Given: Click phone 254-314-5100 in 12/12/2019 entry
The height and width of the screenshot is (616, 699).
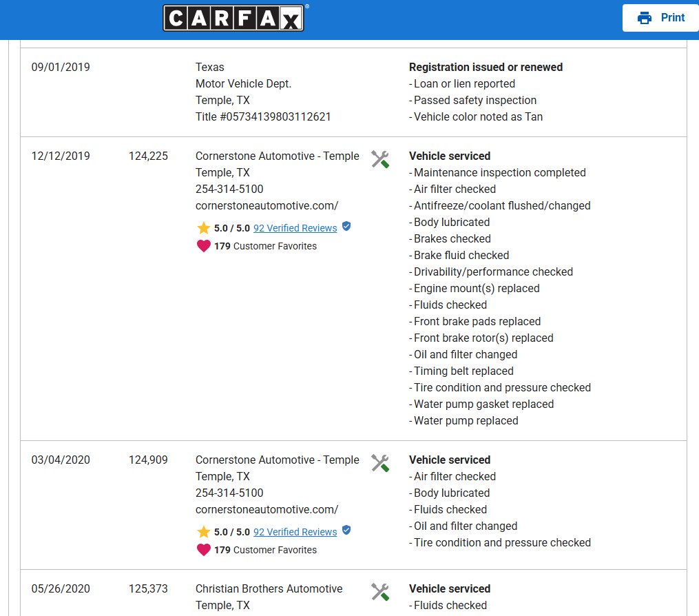Looking at the screenshot, I should coord(229,189).
